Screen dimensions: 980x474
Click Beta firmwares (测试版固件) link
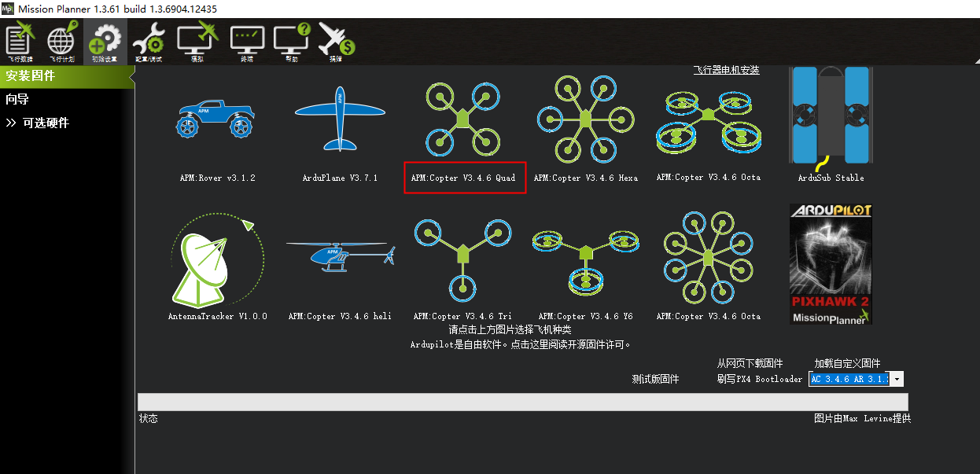[655, 379]
